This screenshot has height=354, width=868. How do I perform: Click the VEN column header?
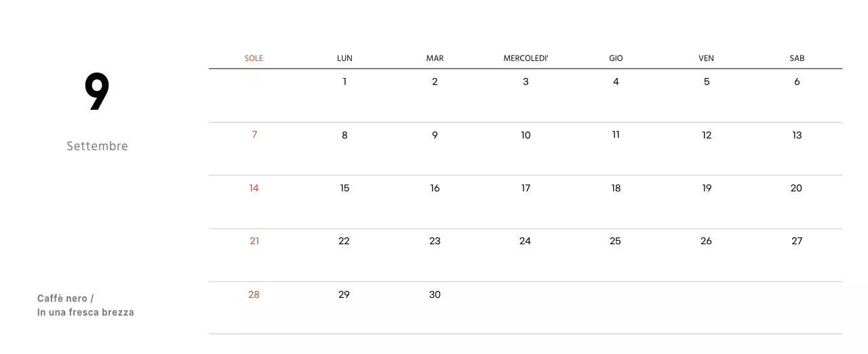pos(706,58)
